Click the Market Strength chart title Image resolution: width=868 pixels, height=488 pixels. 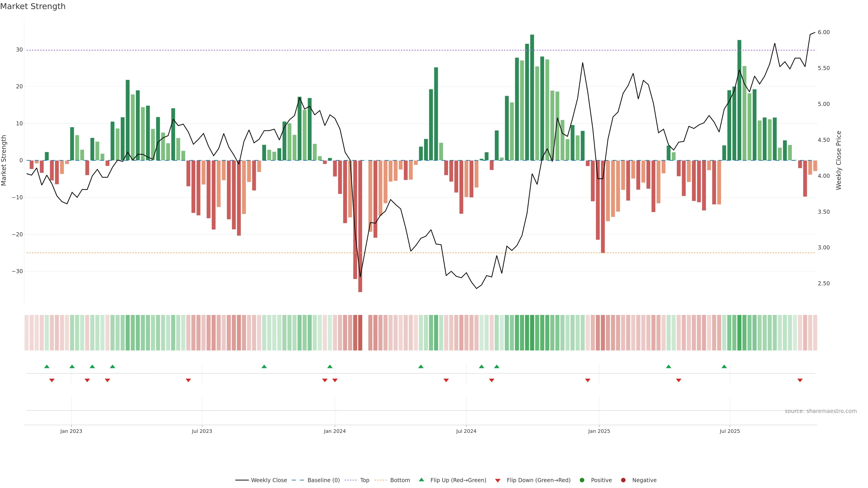tap(33, 6)
